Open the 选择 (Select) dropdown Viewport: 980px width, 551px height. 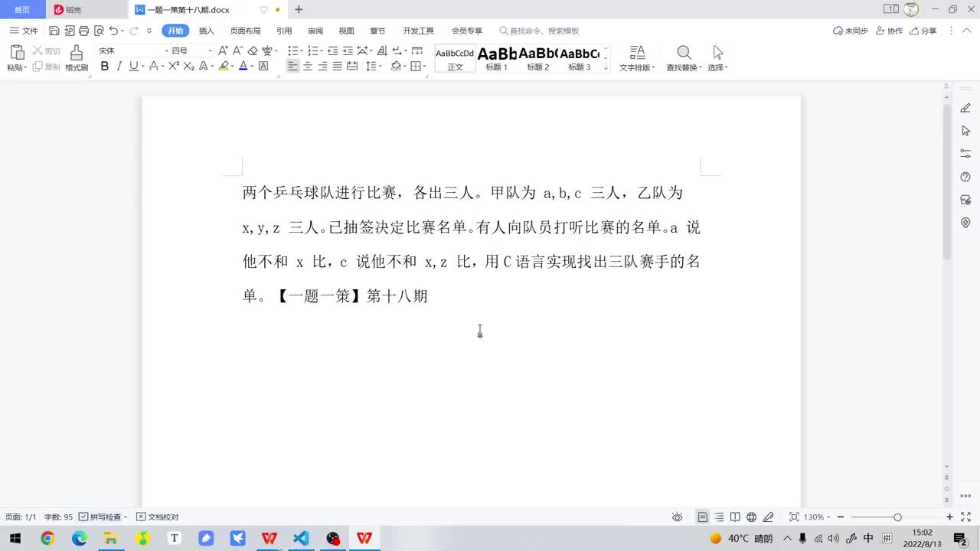pyautogui.click(x=717, y=67)
